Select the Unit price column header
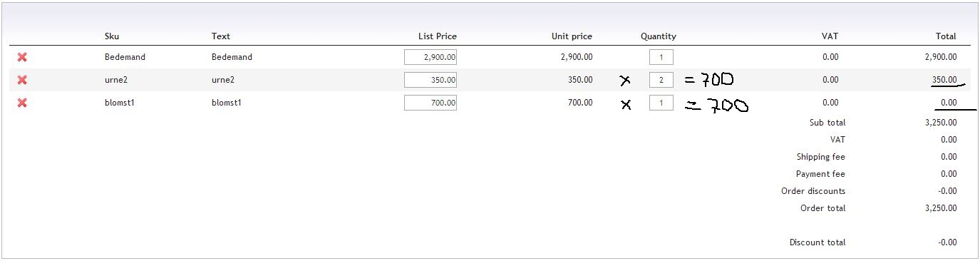Screen dimensions: 980x261 pyautogui.click(x=572, y=36)
